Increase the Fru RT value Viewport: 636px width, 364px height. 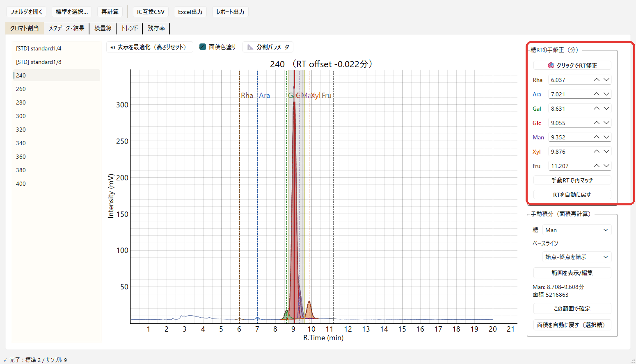coord(597,166)
